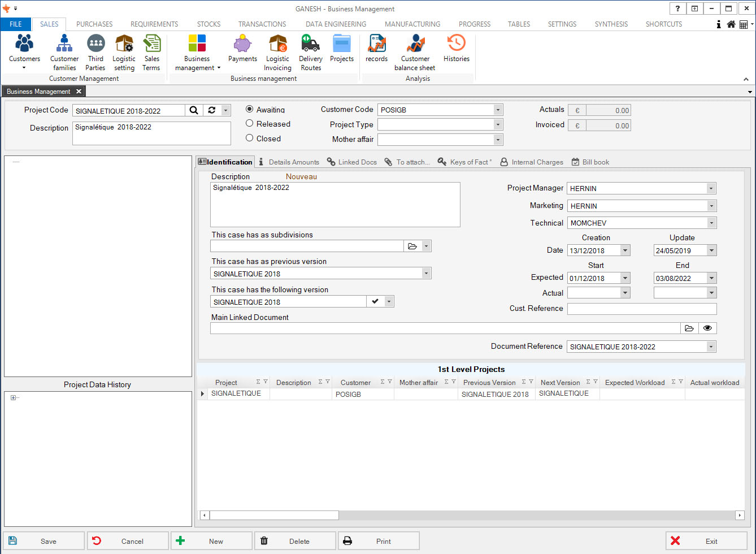This screenshot has height=554, width=756.
Task: Toggle the eye icon for Main Linked Document
Action: point(707,328)
